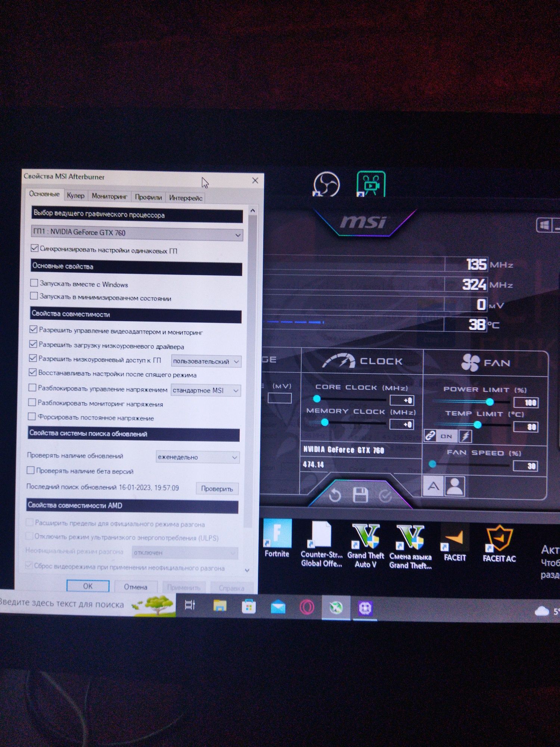This screenshot has height=747, width=560.
Task: Click the user-defined fan profile person icon
Action: pyautogui.click(x=455, y=486)
